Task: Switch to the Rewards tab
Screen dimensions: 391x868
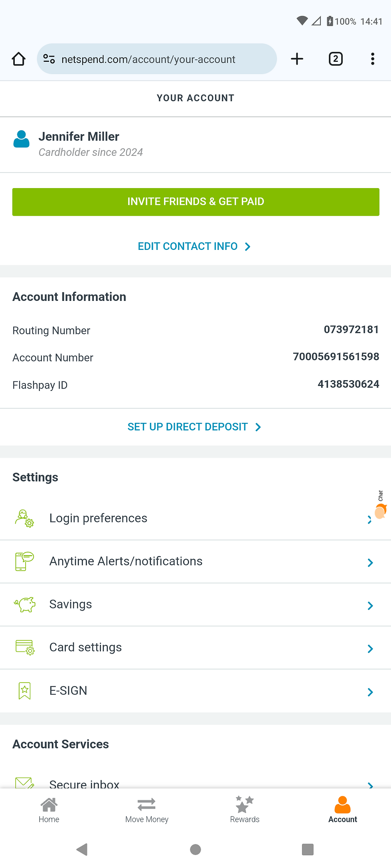Action: (245, 810)
